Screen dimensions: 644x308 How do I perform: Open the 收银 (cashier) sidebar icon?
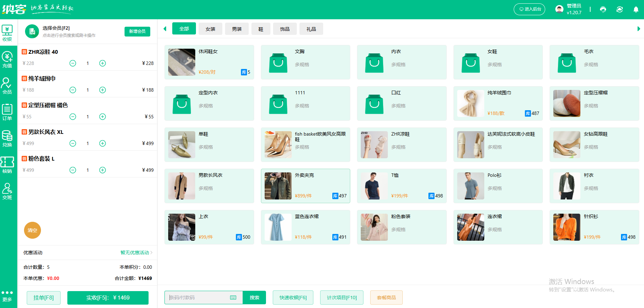coord(7,32)
